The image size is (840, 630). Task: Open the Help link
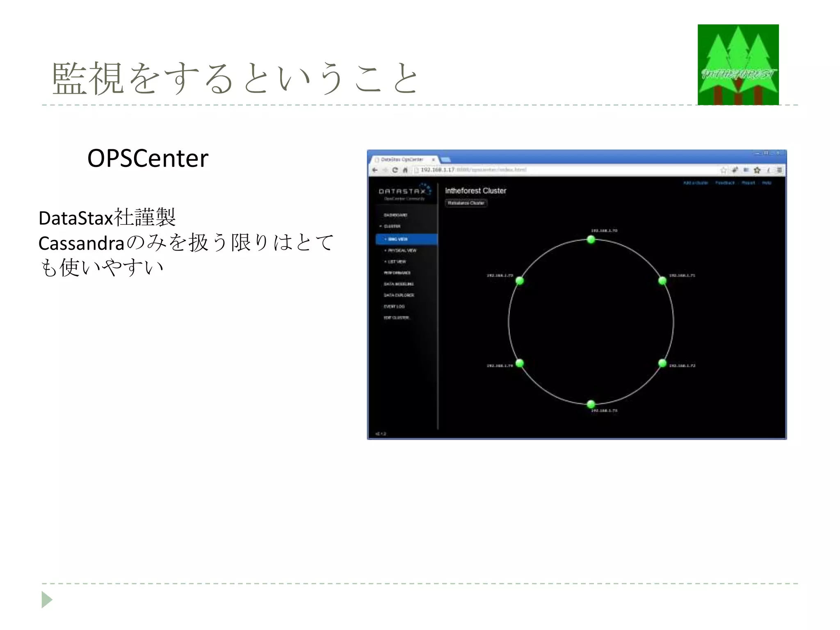pos(767,183)
